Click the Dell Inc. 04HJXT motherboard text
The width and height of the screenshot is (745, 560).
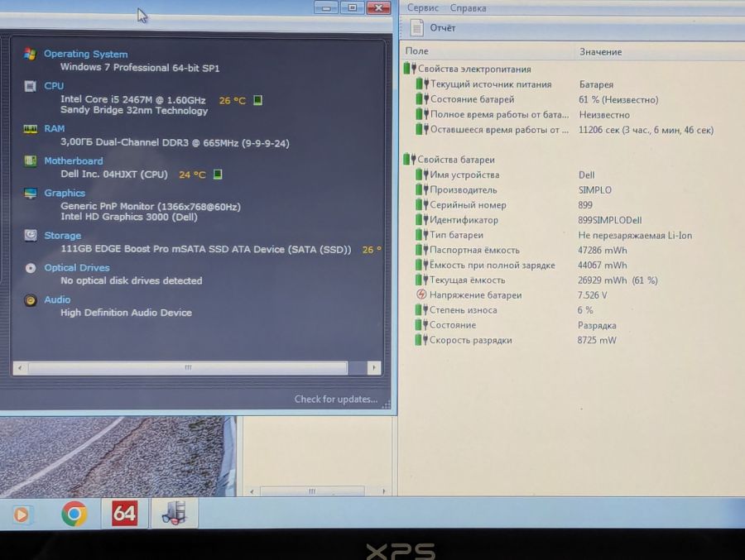[x=114, y=175]
